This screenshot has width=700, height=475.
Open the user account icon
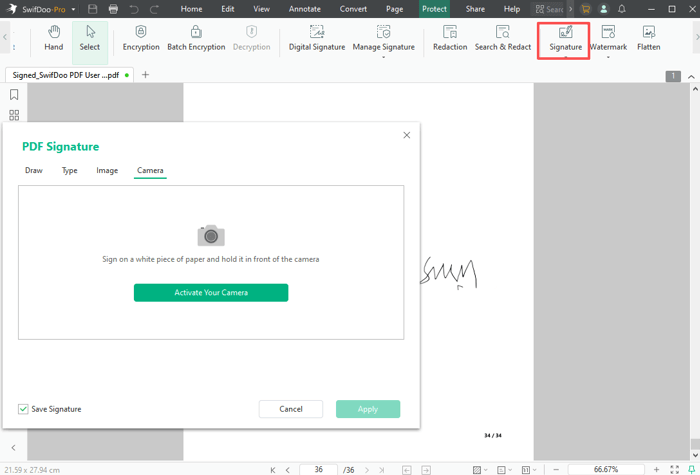[x=604, y=9]
